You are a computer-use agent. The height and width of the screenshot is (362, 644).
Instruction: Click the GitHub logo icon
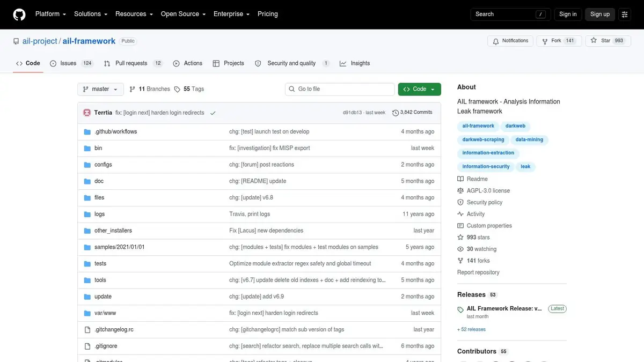click(19, 14)
